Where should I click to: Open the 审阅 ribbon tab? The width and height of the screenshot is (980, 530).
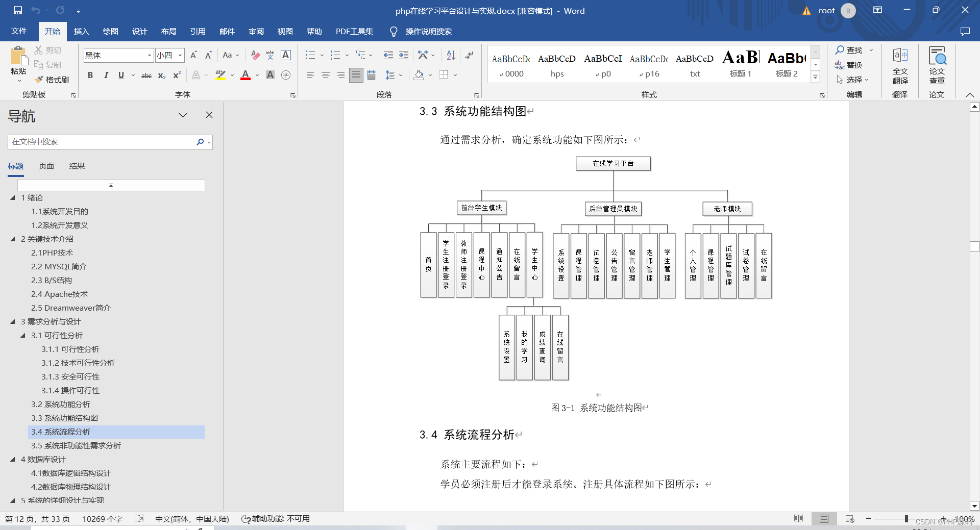pos(256,32)
